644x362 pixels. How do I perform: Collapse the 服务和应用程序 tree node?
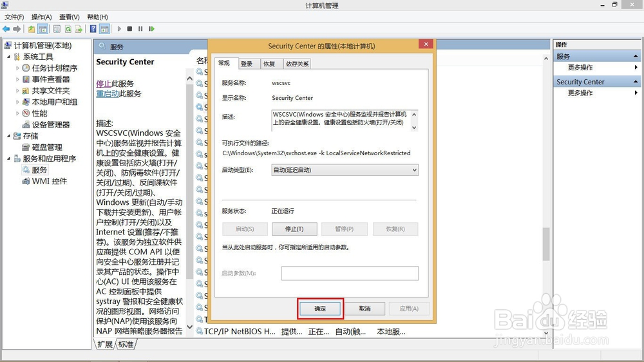(8, 158)
